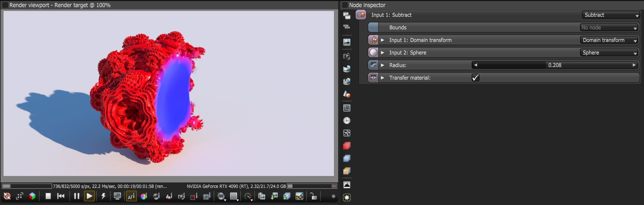Image resolution: width=644 pixels, height=205 pixels.
Task: Toggle the Node inspector panel header checkbox
Action: (345, 5)
